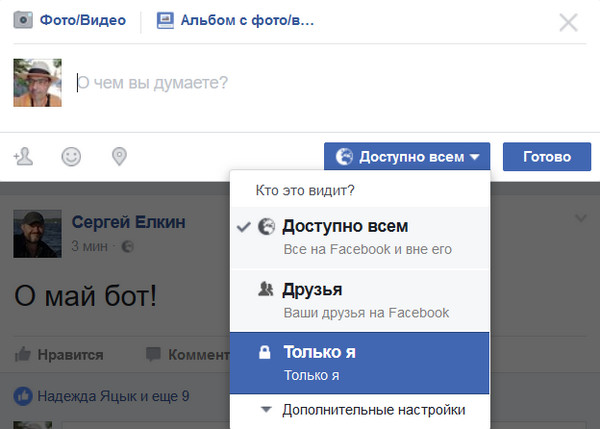Click the О чем вы думаете text field
Image resolution: width=600 pixels, height=429 pixels.
[300, 82]
